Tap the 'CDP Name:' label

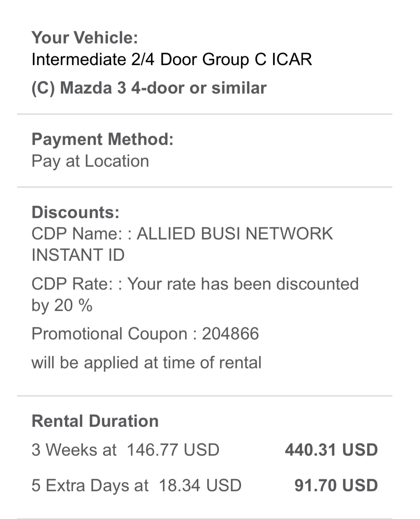tap(77, 234)
